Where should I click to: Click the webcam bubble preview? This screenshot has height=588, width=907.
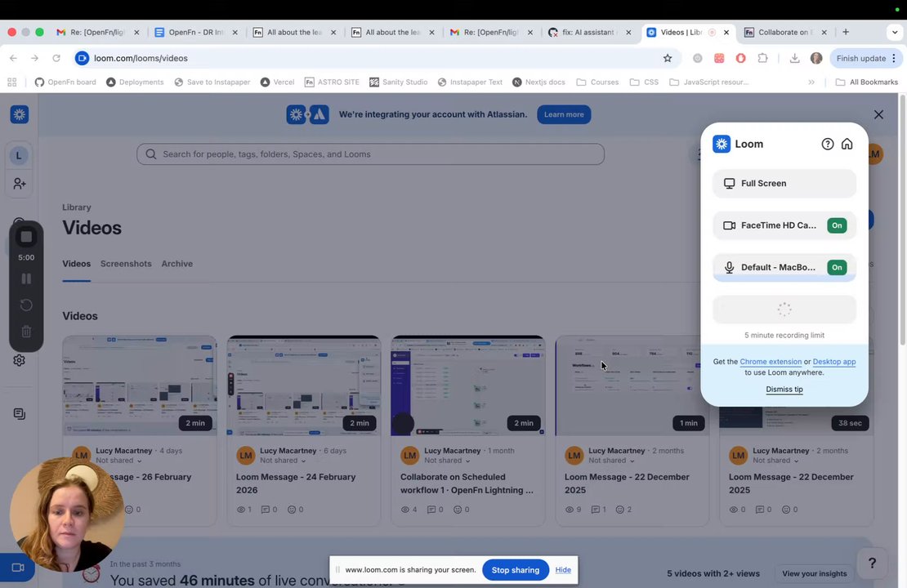click(x=66, y=514)
